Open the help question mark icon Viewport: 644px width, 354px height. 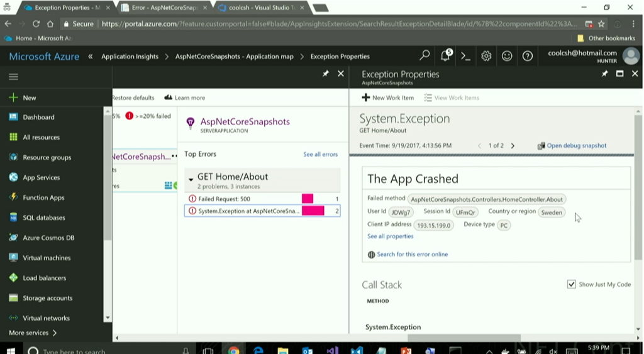pyautogui.click(x=528, y=56)
